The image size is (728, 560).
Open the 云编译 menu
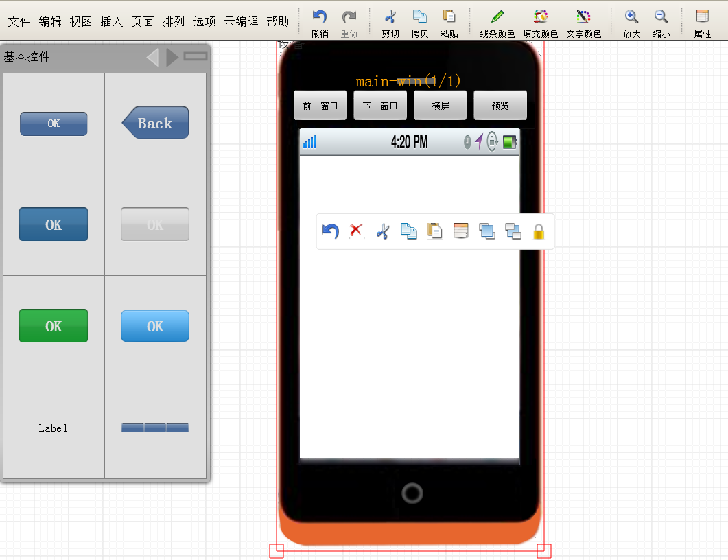242,21
